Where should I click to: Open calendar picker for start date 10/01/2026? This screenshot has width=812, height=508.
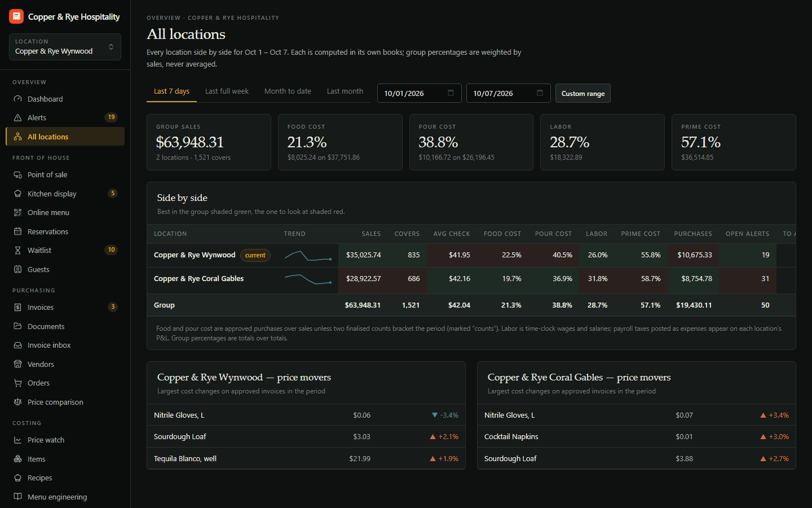click(451, 93)
